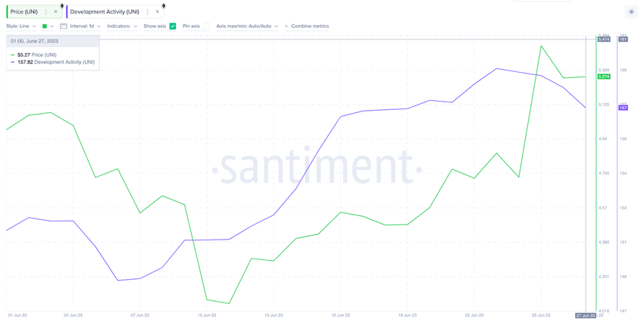Open the Style: Line dropdown

coord(21,27)
